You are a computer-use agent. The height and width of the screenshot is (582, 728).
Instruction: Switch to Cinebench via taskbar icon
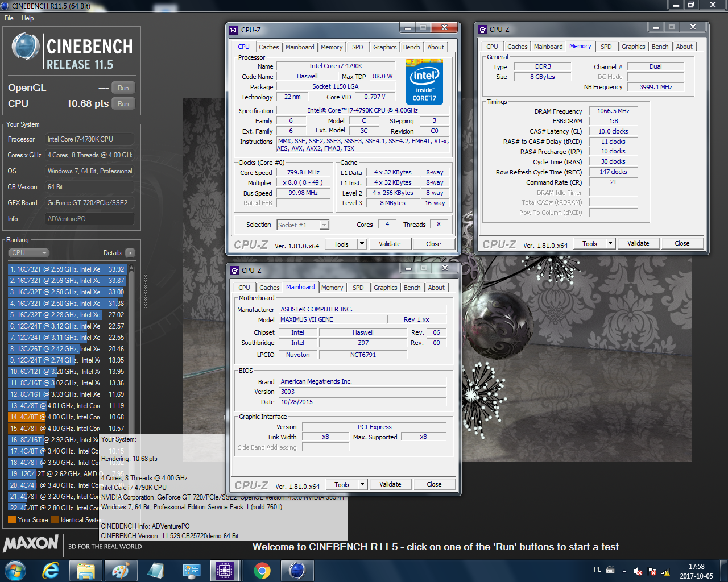[297, 570]
